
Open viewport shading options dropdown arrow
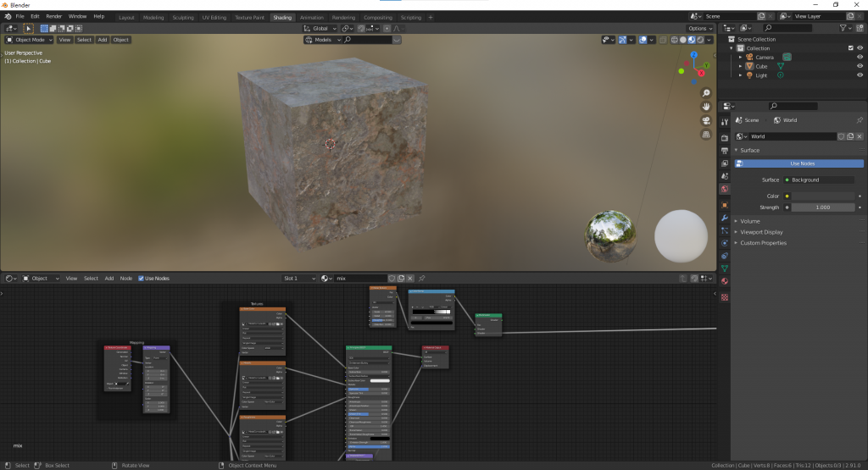tap(709, 40)
